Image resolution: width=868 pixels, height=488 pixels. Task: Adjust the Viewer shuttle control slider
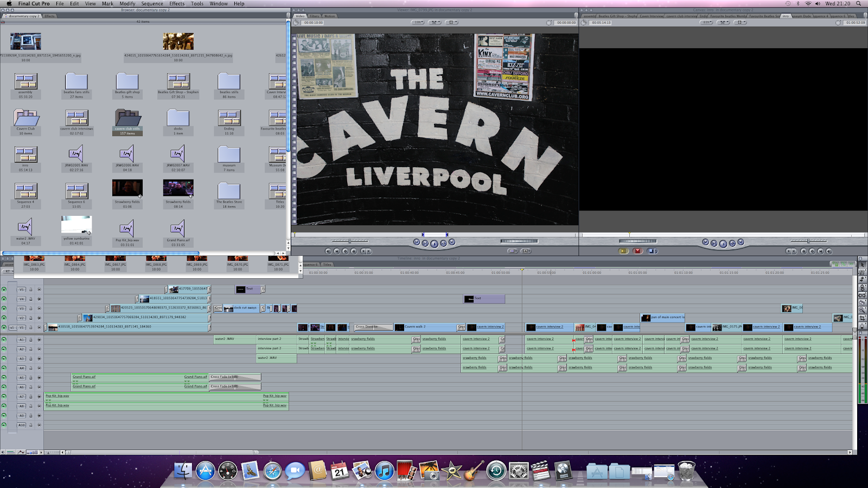[x=350, y=241]
